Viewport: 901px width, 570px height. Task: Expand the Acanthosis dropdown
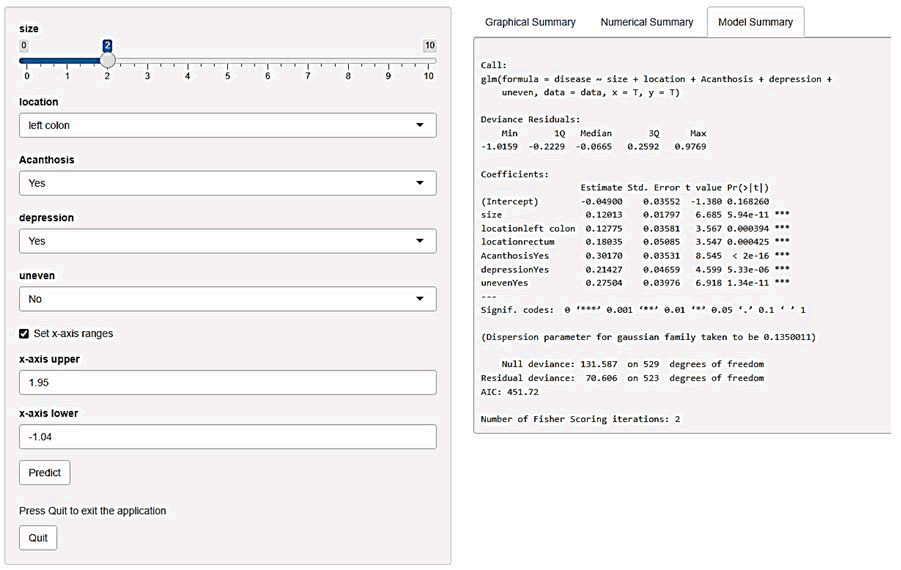pyautogui.click(x=227, y=183)
